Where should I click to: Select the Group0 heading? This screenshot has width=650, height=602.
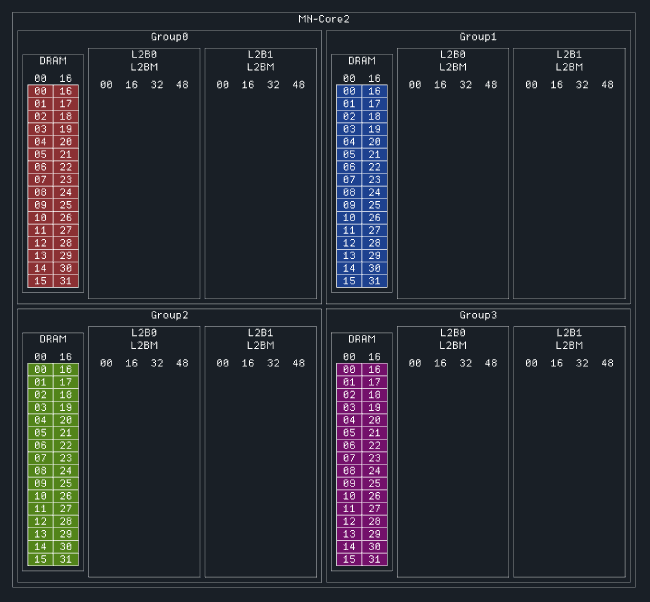pos(169,37)
